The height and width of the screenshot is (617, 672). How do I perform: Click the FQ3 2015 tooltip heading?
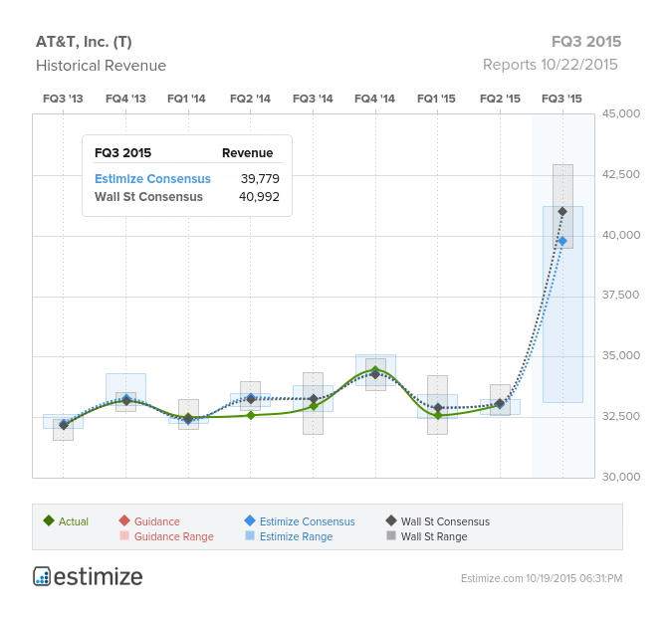(x=123, y=153)
